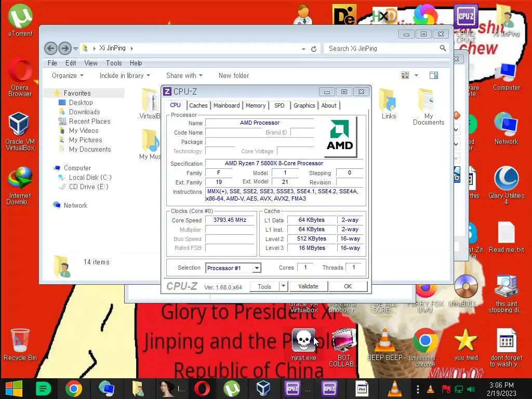Screen dimensions: 532x399
Task: Open Opera from the taskbar
Action: click(x=202, y=389)
